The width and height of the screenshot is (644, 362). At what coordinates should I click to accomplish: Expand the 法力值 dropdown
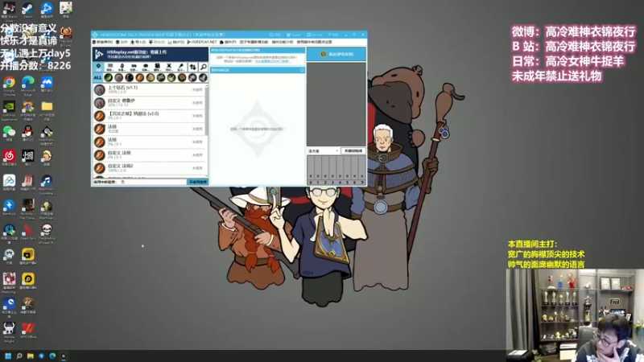(x=324, y=151)
